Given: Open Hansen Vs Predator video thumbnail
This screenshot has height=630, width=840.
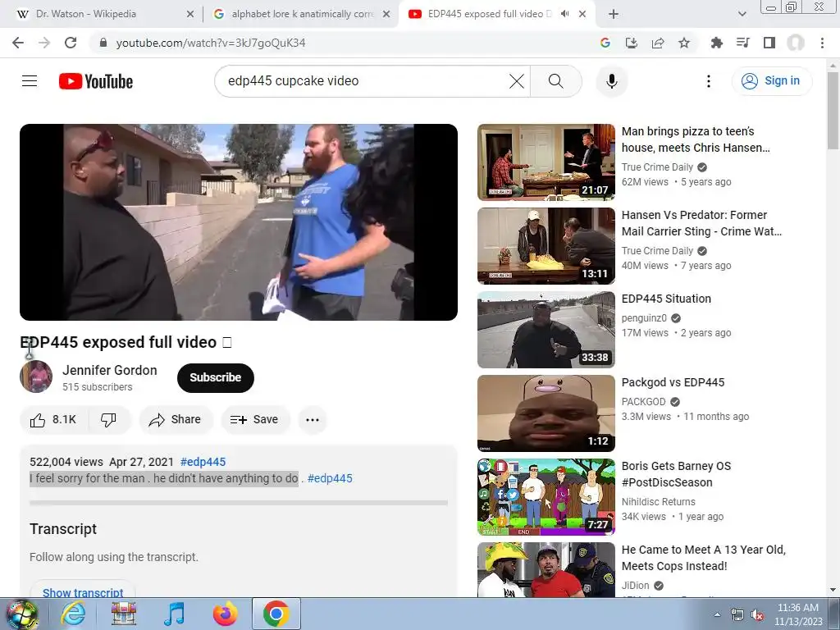Looking at the screenshot, I should click(546, 246).
